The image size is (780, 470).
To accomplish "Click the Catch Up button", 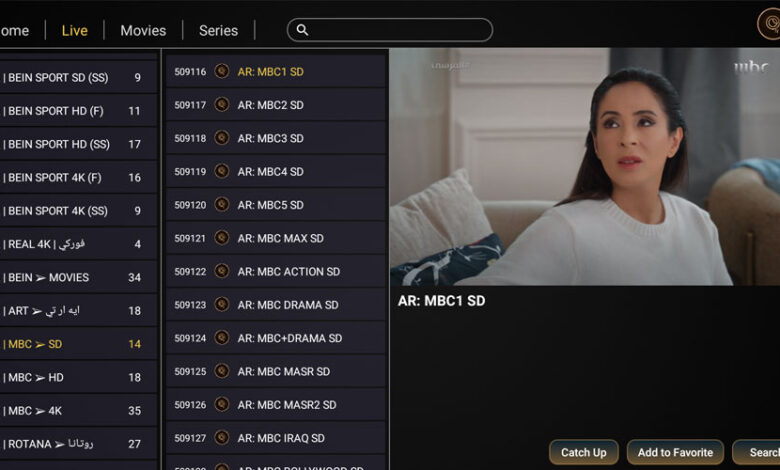I will [584, 452].
